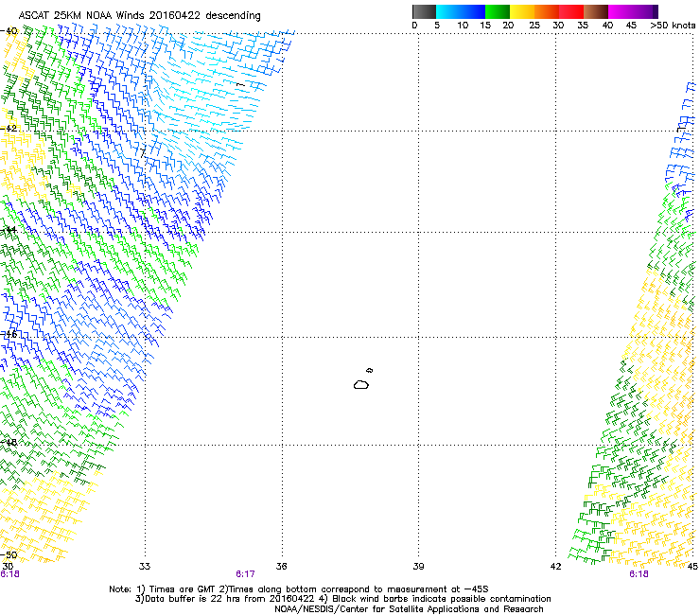Click the 6:17 swath time label
This screenshot has width=700, height=615.
click(x=245, y=574)
